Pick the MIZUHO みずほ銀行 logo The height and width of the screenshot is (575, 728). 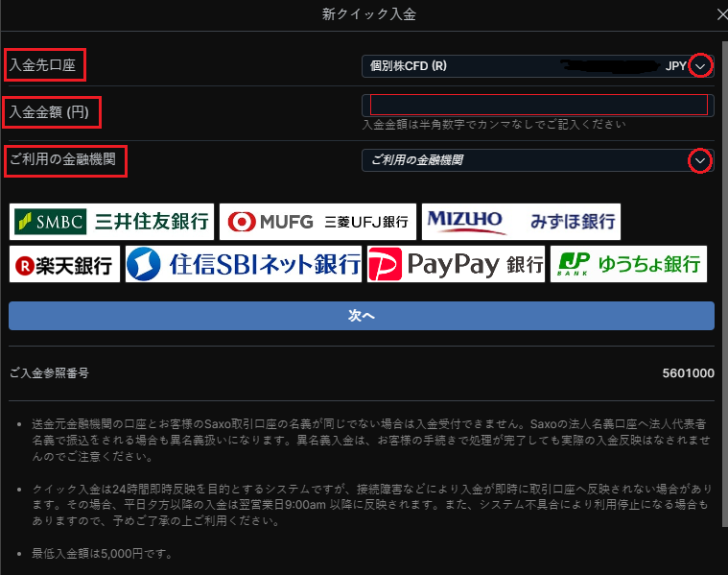(521, 222)
